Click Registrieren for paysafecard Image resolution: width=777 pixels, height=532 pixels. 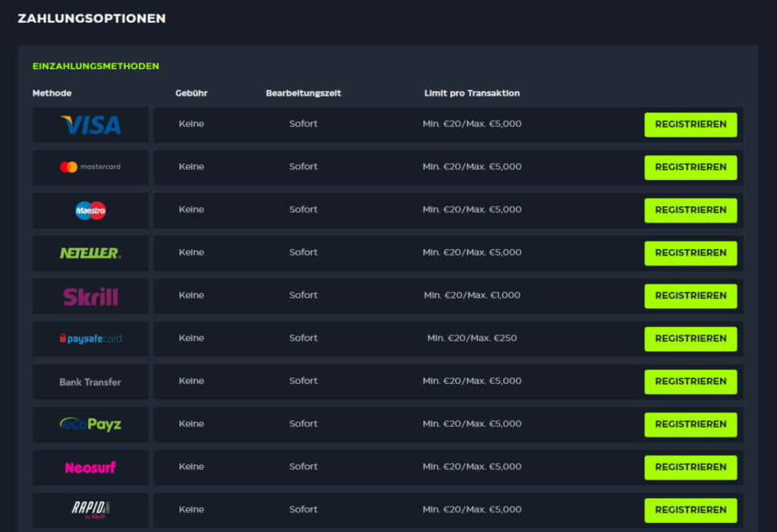pos(690,338)
